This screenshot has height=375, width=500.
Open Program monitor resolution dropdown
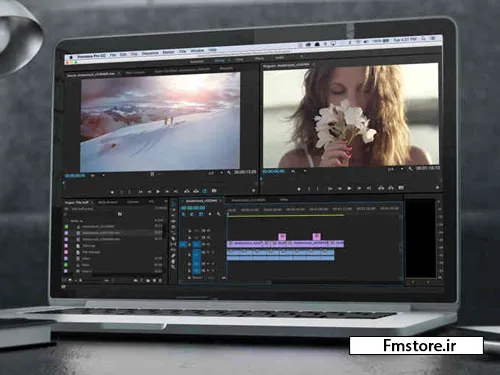[x=396, y=169]
